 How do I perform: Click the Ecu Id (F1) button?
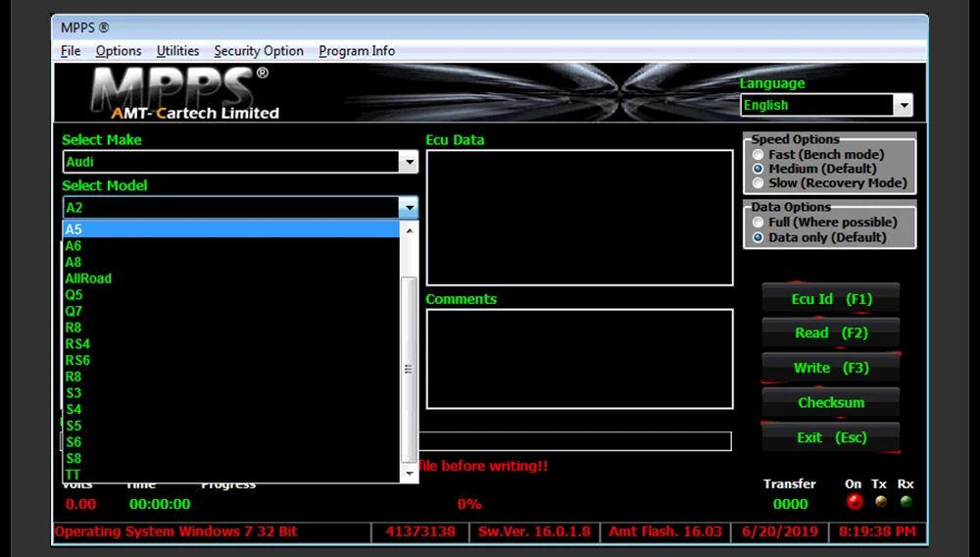pos(831,299)
